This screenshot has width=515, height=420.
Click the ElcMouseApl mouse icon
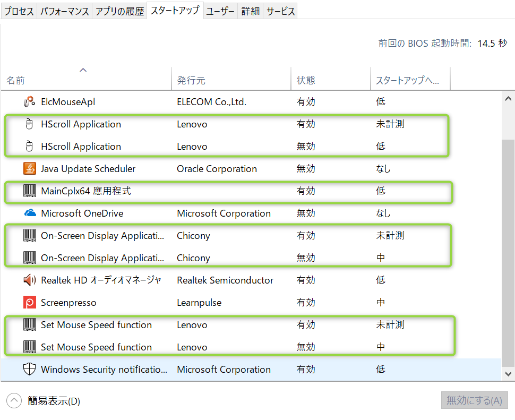click(30, 102)
